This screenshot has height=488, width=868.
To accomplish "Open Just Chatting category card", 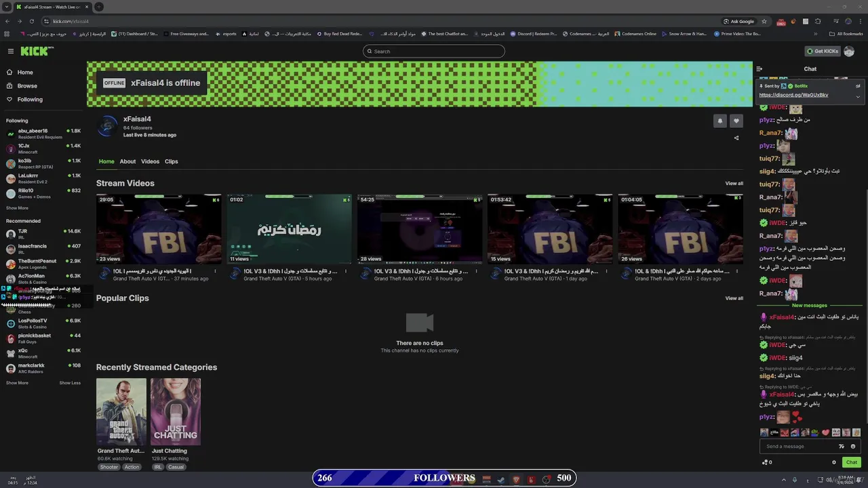I will [176, 411].
